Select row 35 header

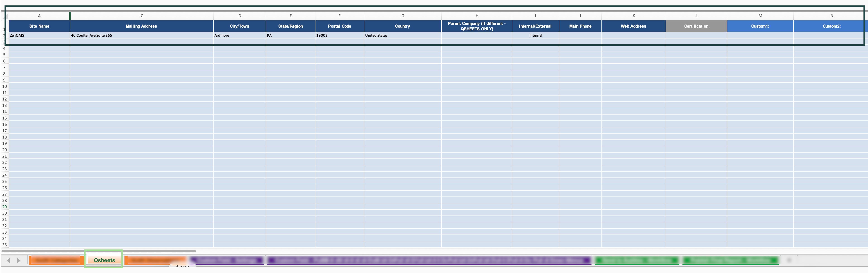pos(4,245)
